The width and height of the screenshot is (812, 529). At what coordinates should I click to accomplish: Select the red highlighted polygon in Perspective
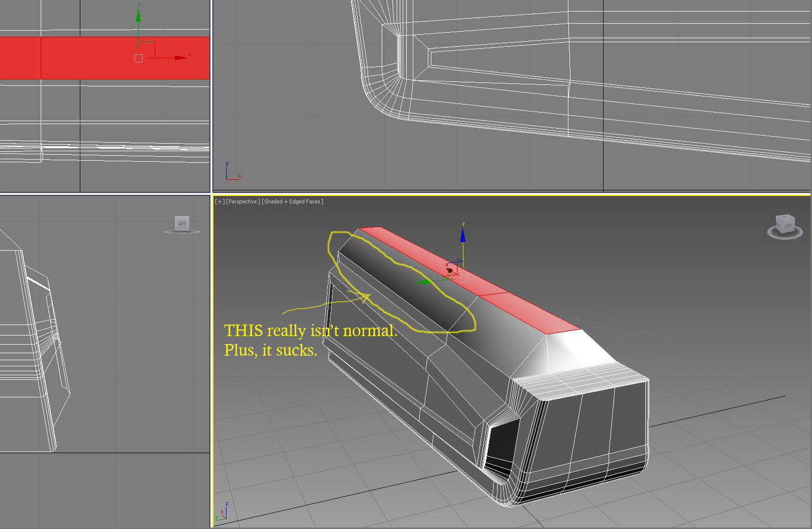pyautogui.click(x=470, y=281)
